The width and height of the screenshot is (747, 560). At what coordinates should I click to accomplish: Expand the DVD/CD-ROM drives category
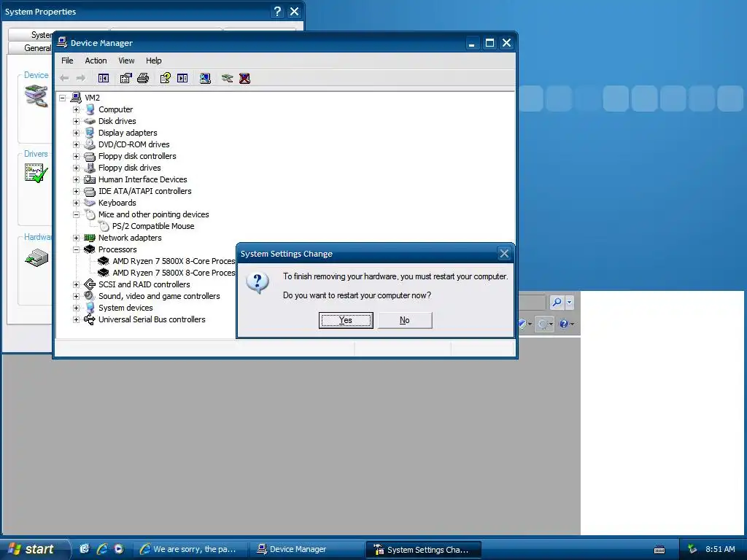76,145
